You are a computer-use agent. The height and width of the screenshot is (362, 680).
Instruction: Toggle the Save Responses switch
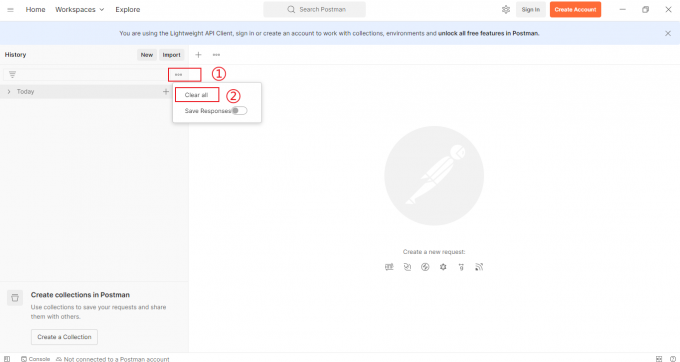pos(239,111)
